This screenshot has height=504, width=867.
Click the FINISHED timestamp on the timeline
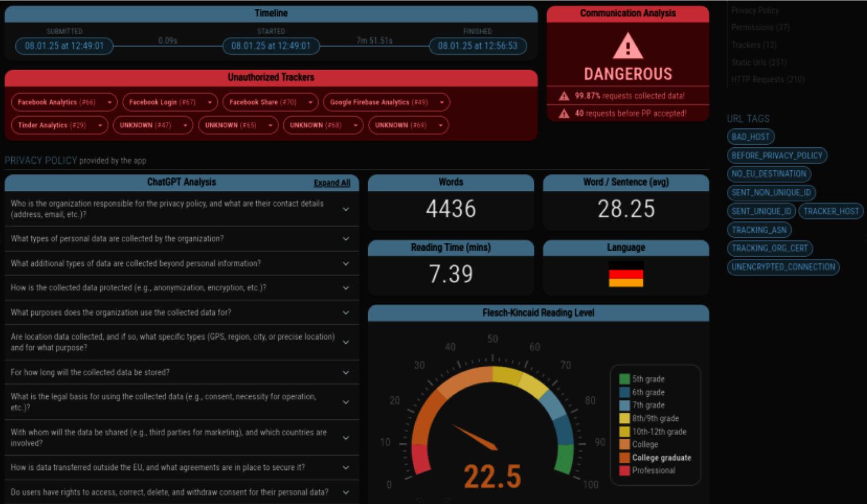click(477, 46)
